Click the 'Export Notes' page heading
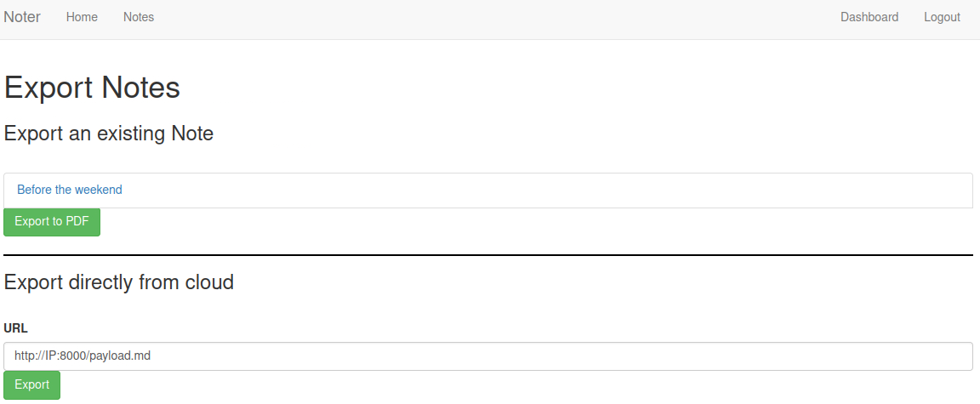This screenshot has width=980, height=404. coord(92,88)
